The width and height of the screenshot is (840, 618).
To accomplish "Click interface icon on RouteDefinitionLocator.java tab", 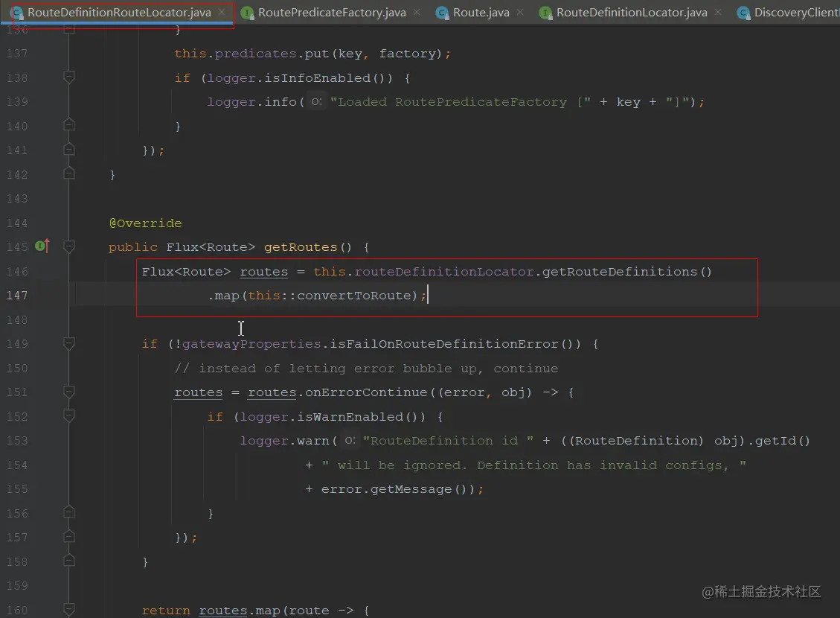I will [x=545, y=13].
